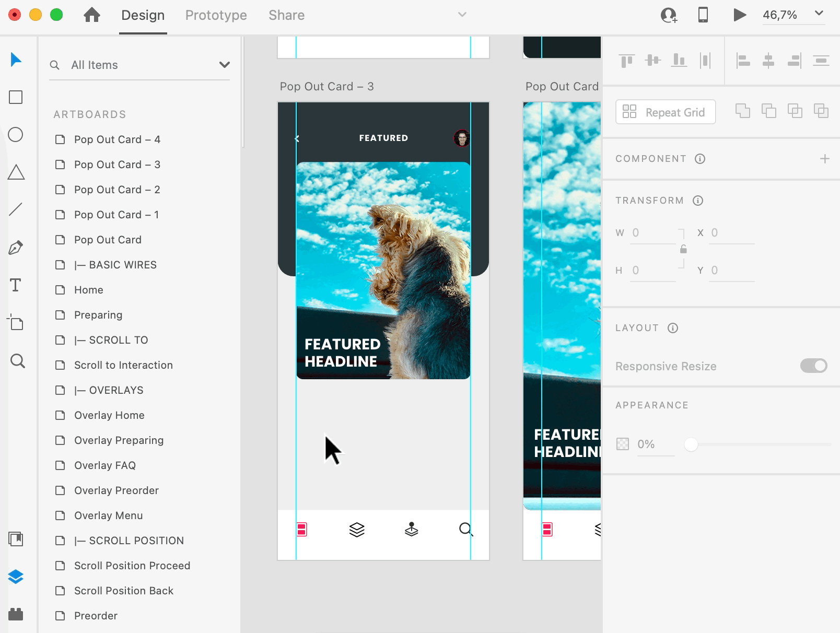Select the Zoom magnifier tool
This screenshot has height=633, width=840.
(17, 361)
